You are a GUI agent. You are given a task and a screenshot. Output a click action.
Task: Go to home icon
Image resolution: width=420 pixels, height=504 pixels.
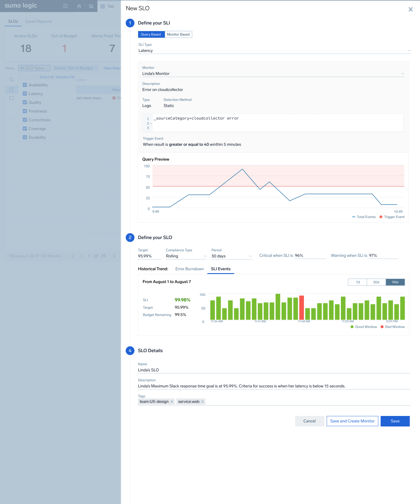[x=79, y=6]
